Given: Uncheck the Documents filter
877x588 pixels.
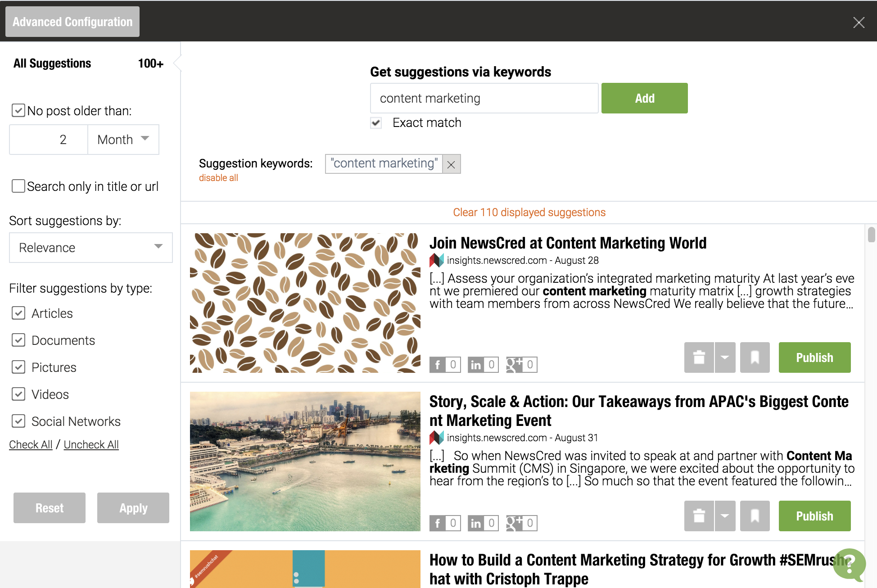Looking at the screenshot, I should (x=18, y=340).
